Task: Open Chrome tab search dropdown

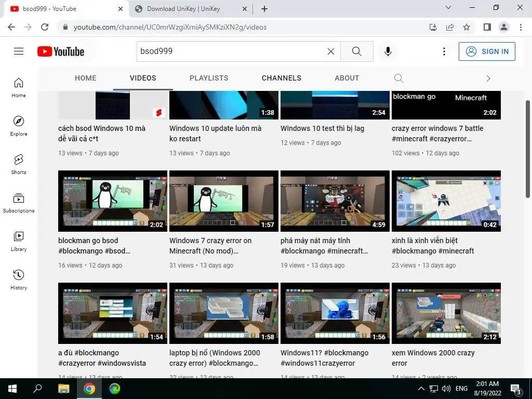Action: (x=448, y=7)
